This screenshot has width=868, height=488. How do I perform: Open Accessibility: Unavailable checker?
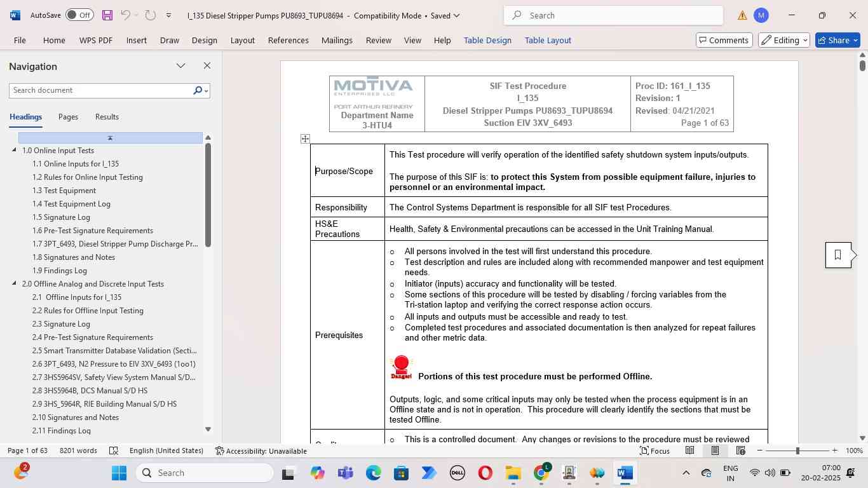(x=261, y=451)
